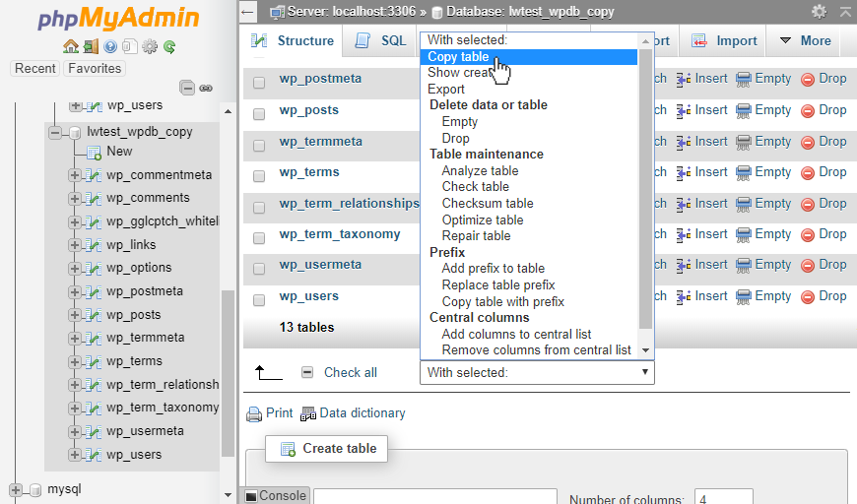
Task: Open navigation panel settings gear icon
Action: pos(149,47)
